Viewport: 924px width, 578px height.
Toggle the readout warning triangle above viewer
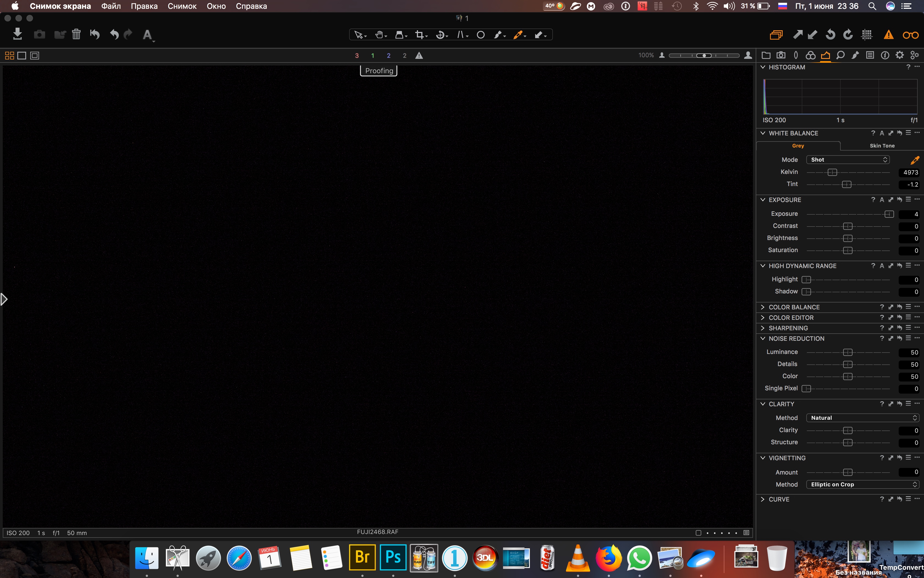coord(419,55)
